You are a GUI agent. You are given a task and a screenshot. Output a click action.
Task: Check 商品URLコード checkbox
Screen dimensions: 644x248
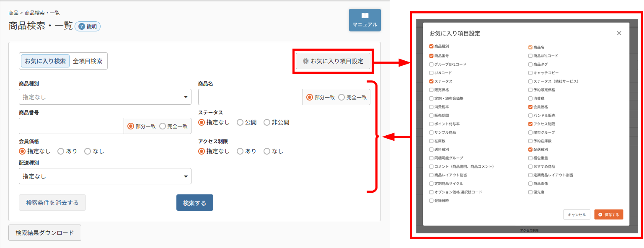tap(530, 56)
